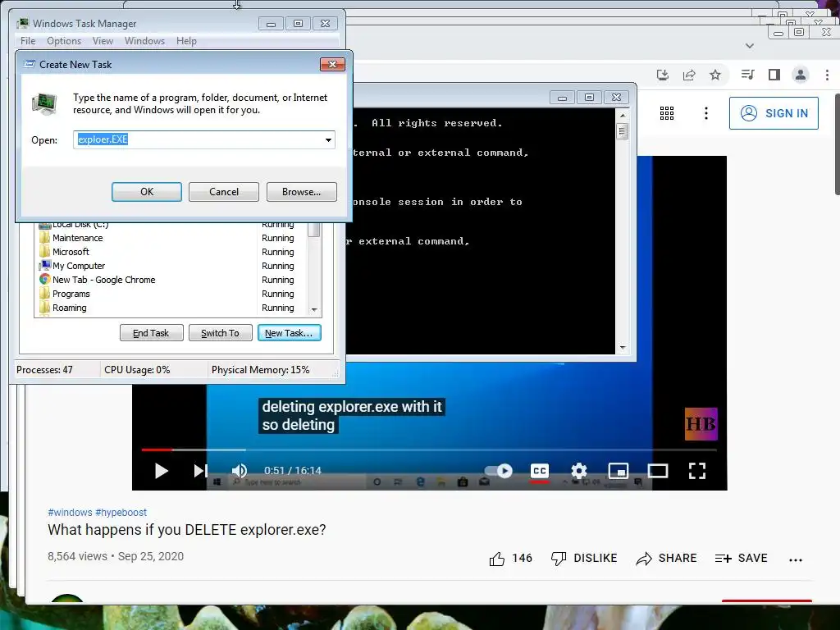Select the Maintenance task row

click(x=171, y=238)
